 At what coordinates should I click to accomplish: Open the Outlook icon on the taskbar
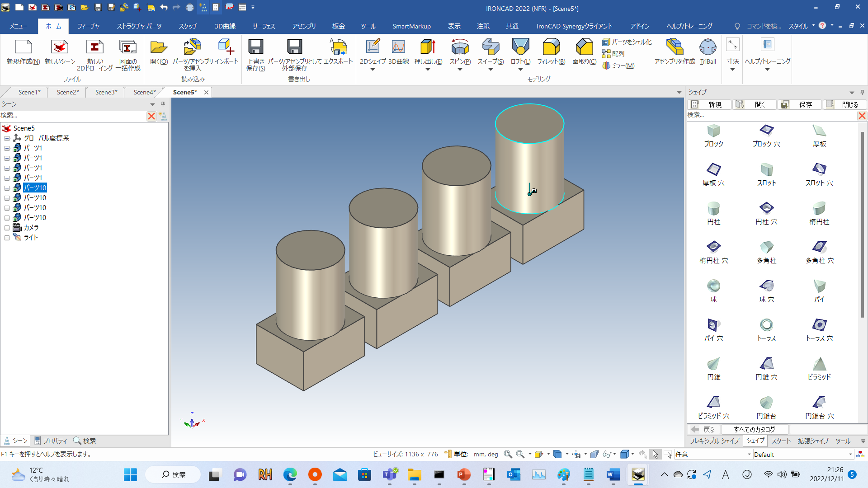[x=513, y=475]
